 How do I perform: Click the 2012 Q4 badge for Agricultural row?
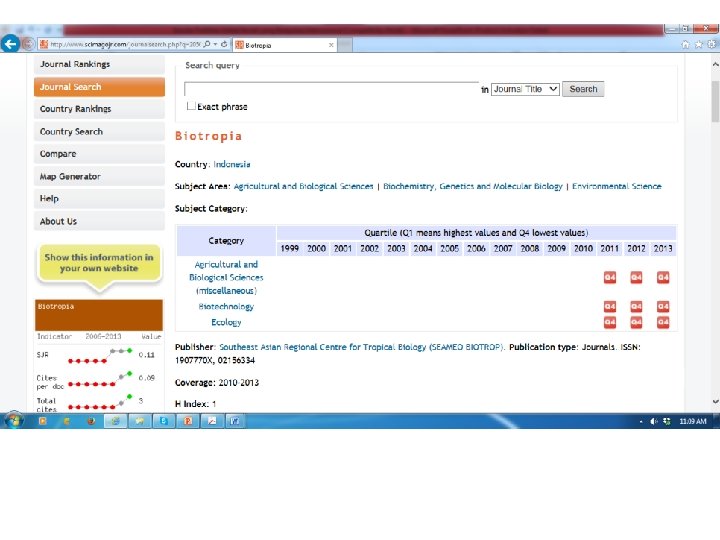tap(636, 277)
